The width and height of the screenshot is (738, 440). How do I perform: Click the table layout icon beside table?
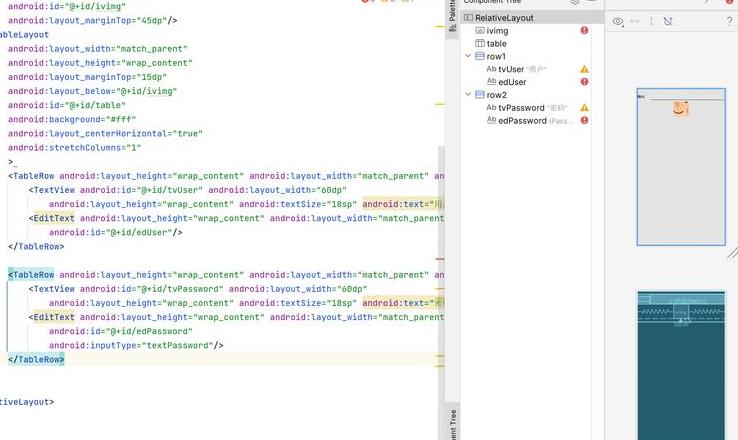coord(480,43)
